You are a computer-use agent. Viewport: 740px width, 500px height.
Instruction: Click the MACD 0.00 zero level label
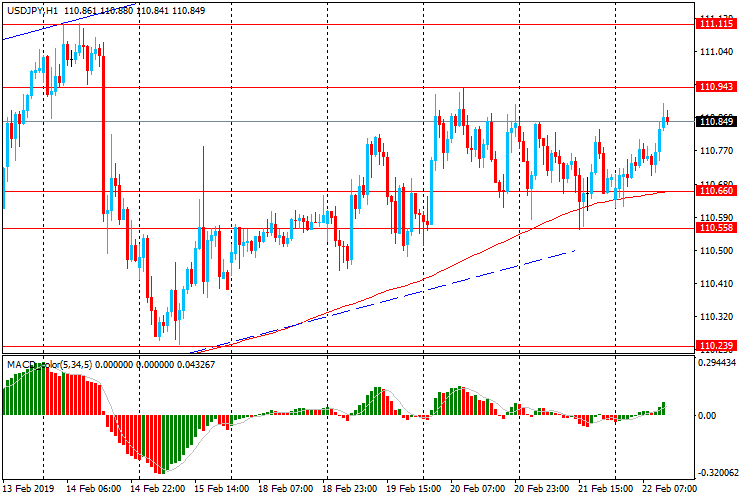[x=706, y=415]
